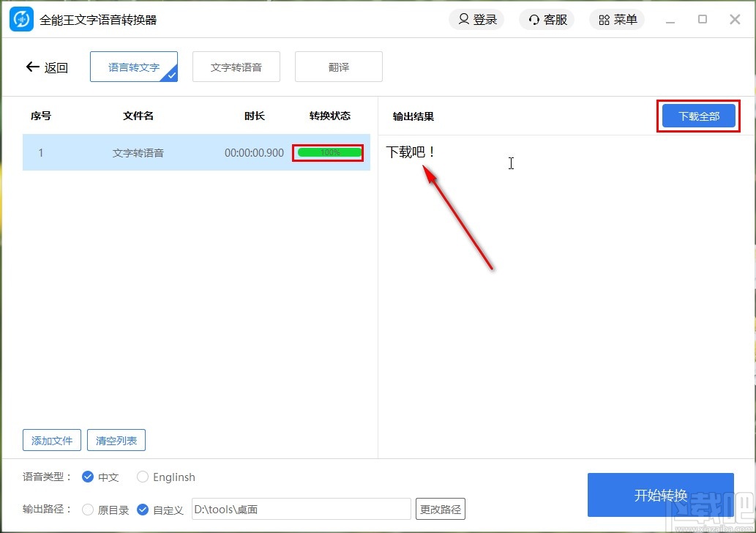Select the 文字转语音 file row
This screenshot has width=756, height=533.
coord(138,152)
